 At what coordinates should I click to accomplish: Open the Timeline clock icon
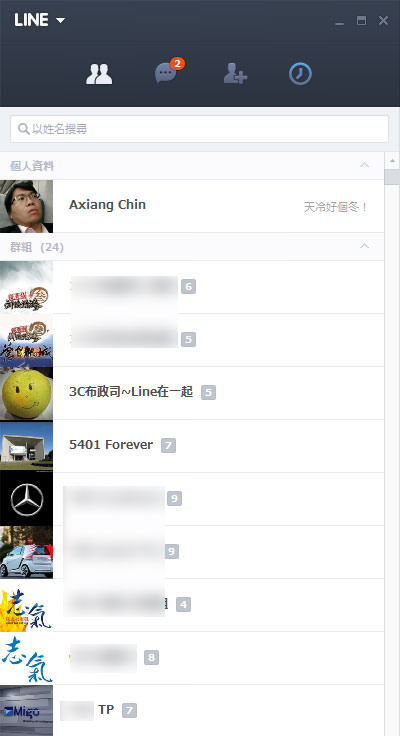(x=300, y=74)
